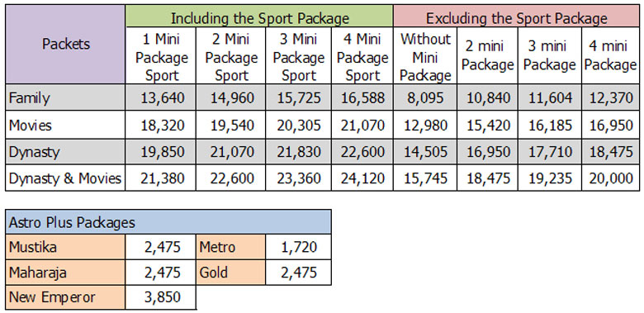
Task: Click the Movies row label
Action: click(x=65, y=125)
